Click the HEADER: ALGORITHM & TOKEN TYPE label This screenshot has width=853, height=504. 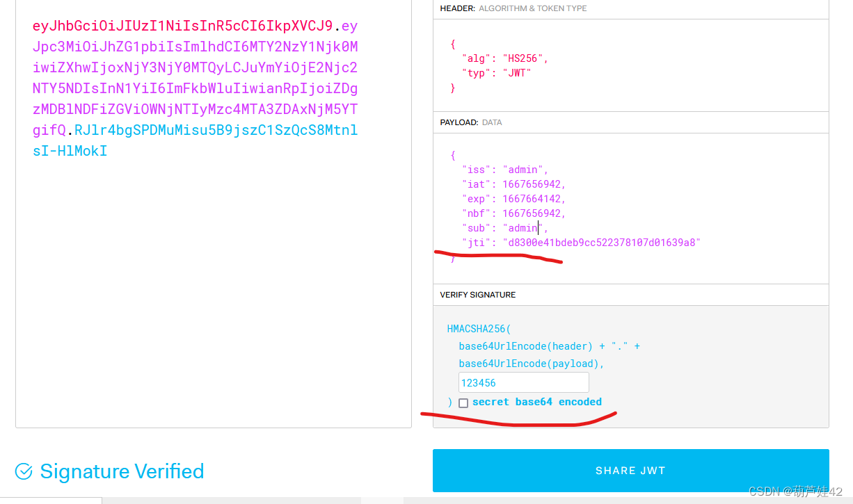[x=513, y=9]
